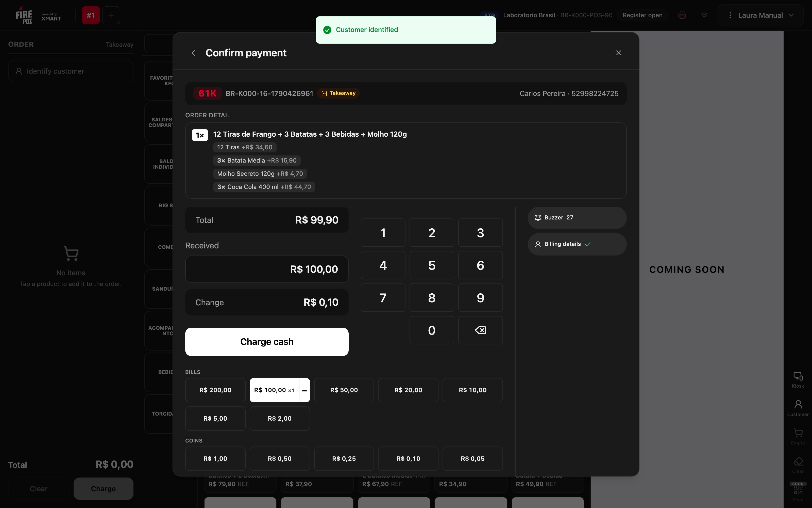Add a R$ 1,00 coin
This screenshot has height=508, width=812.
(x=215, y=459)
